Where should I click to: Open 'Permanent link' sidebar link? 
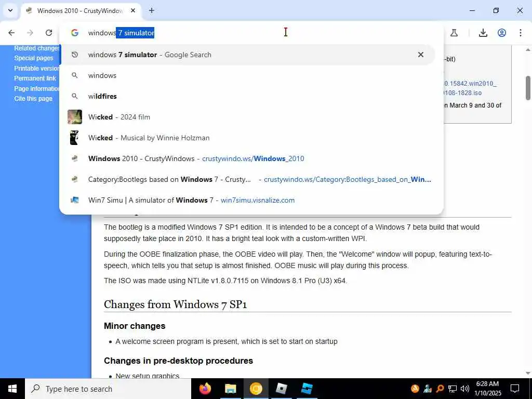35,78
